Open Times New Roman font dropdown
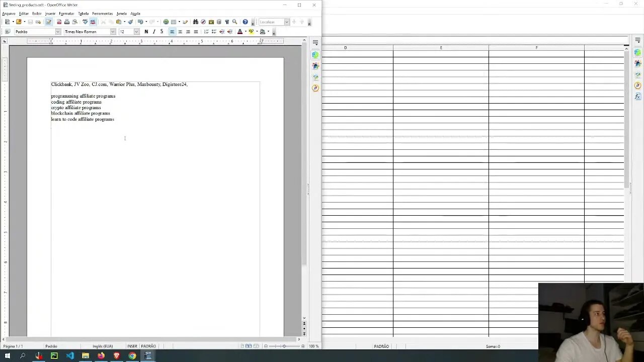 (x=113, y=31)
